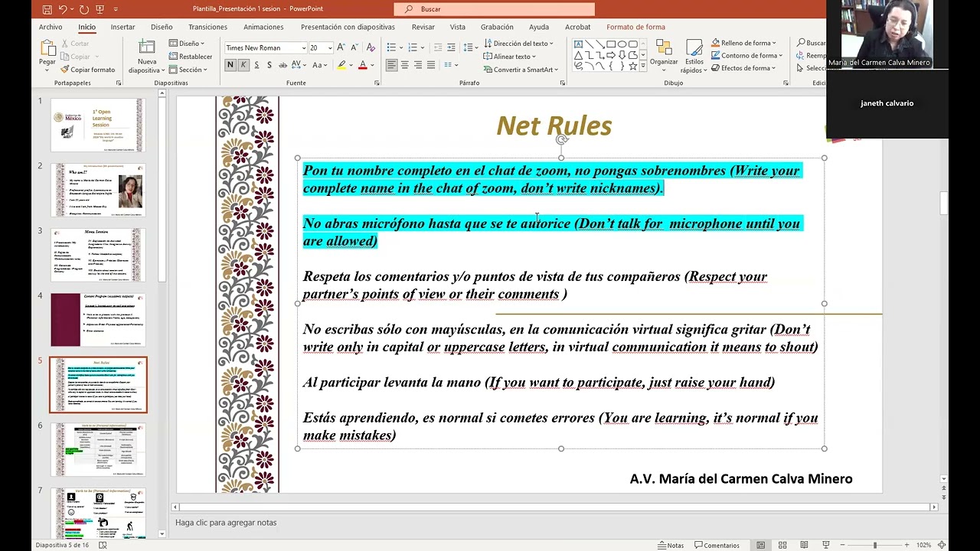Toggle text shadow S button
This screenshot has height=551, width=980.
point(269,65)
